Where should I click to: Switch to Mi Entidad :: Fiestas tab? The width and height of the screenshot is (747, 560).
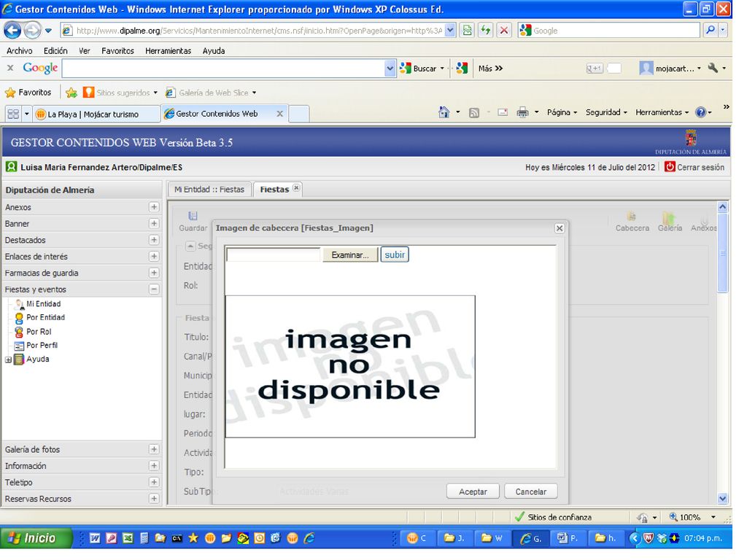(209, 190)
